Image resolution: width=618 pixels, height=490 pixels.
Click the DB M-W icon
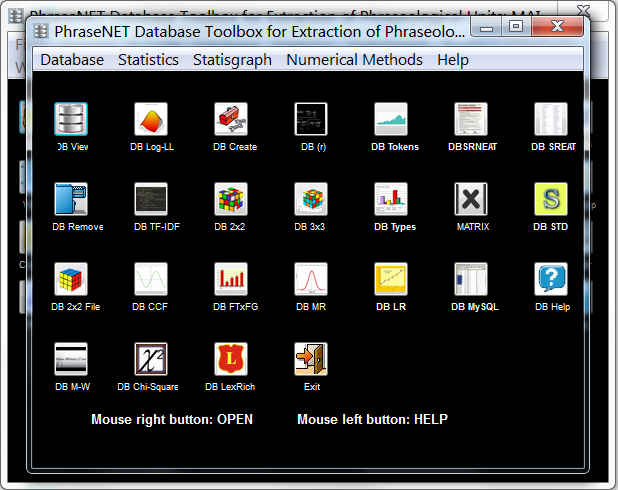tap(71, 359)
